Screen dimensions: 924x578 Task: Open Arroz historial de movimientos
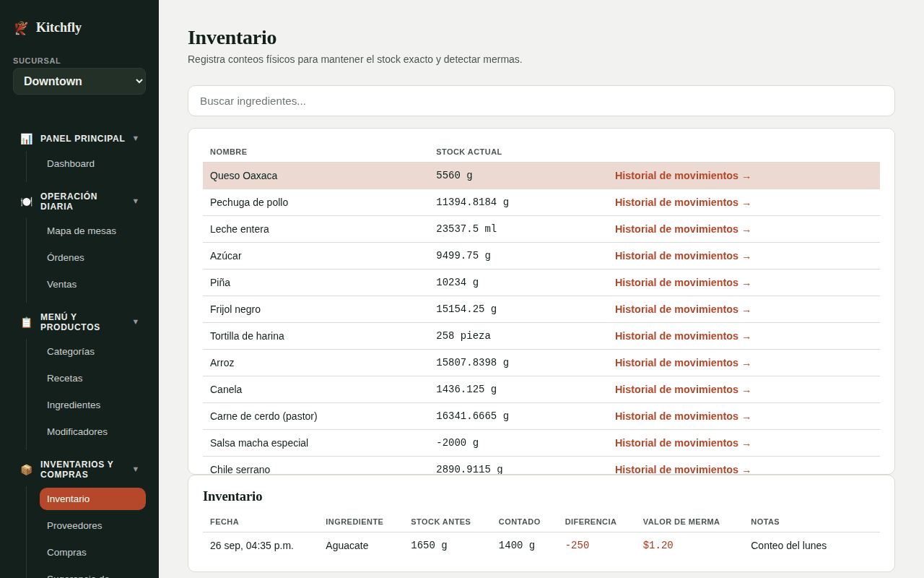pos(683,363)
